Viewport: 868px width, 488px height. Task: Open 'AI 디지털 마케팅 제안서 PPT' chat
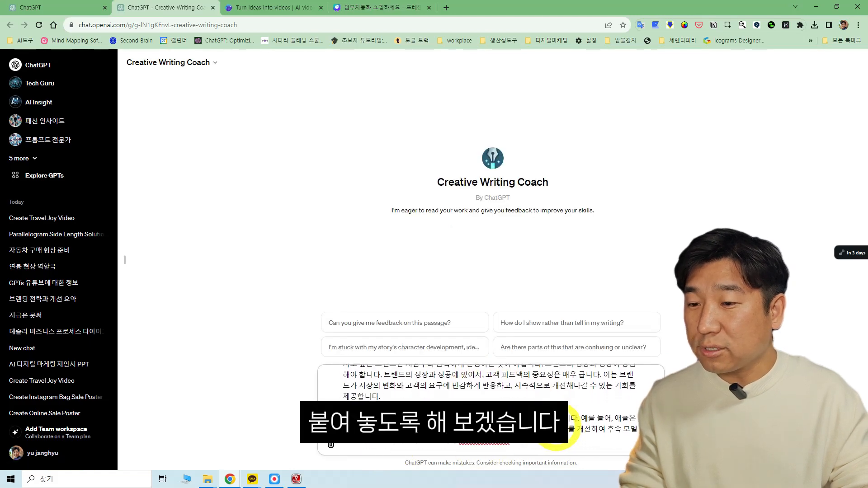49,364
